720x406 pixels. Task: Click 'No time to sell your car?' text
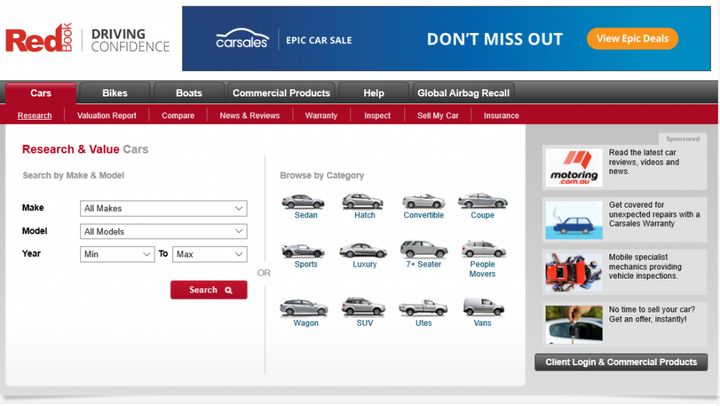coord(652,314)
